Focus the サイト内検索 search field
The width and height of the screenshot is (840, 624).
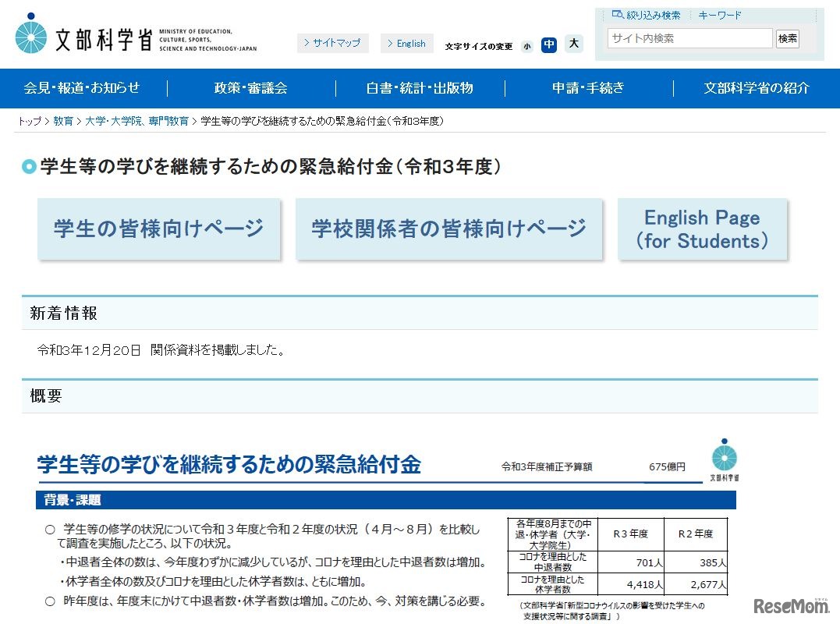coord(689,38)
